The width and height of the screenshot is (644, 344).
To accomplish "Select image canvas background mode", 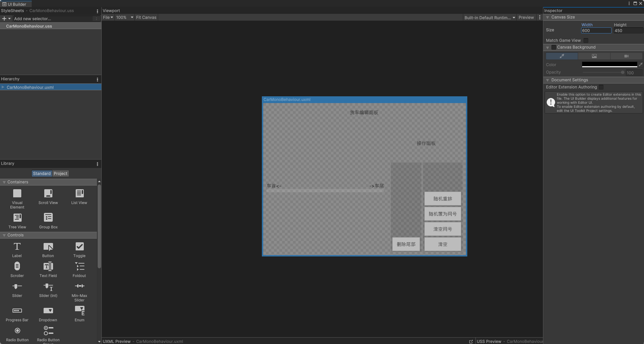I will point(594,56).
